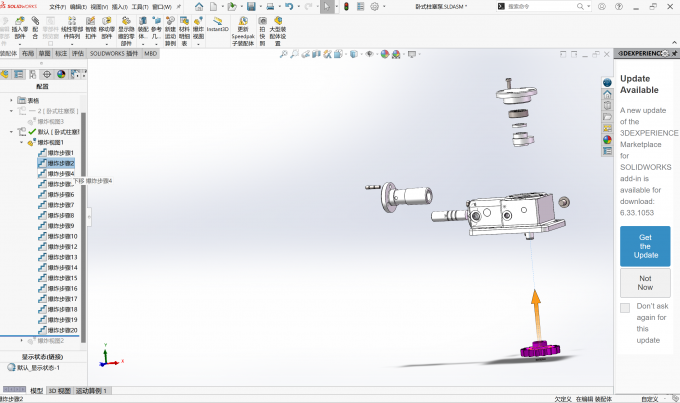Click the Insert Components (插入零部件) tool
Screen dimensions: 680x403
[x=20, y=29]
